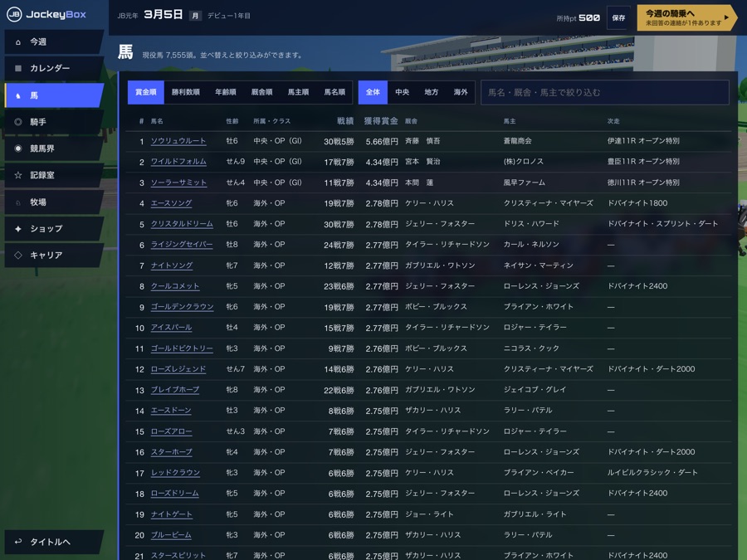
Task: Click the dot icon beside 競馬界
Action: click(x=18, y=149)
